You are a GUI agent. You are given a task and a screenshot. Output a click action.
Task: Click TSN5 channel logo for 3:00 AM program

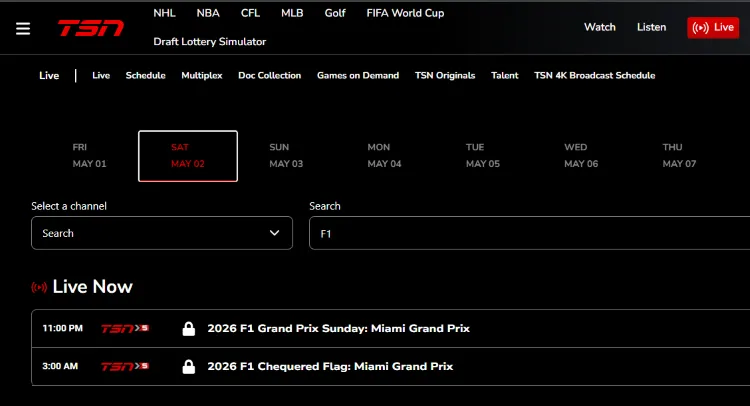tap(125, 367)
